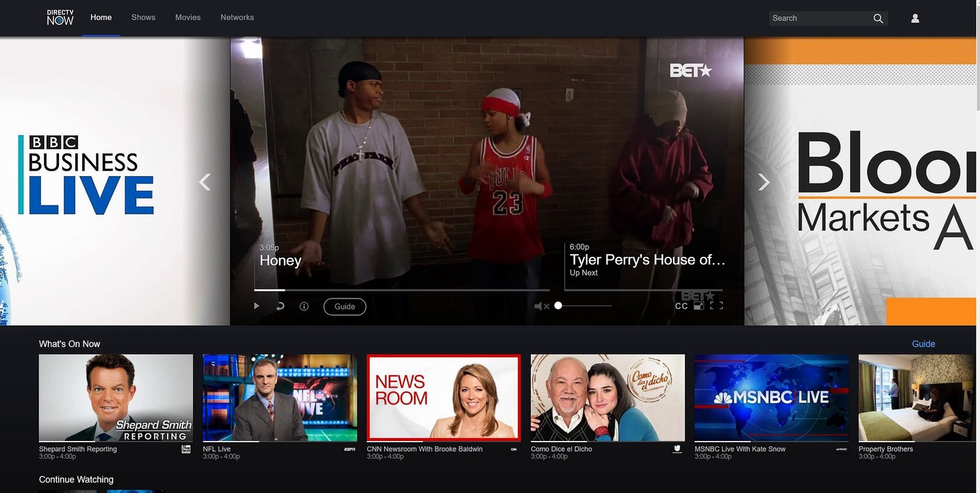Open the info icon in player
The width and height of the screenshot is (980, 493).
(304, 306)
